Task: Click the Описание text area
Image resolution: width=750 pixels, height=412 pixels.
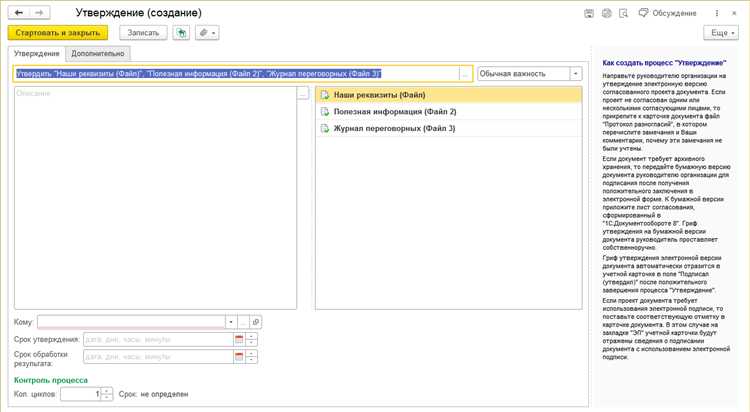Action: (155, 198)
